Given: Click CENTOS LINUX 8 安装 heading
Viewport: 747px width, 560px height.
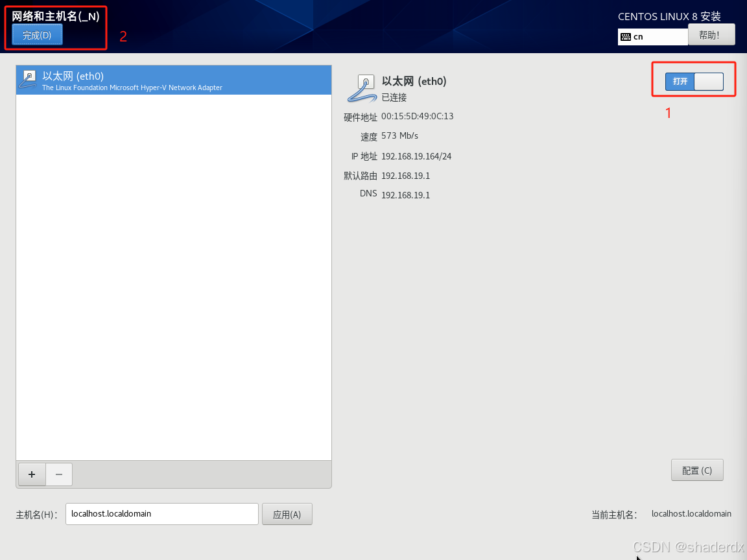Looking at the screenshot, I should coord(669,17).
